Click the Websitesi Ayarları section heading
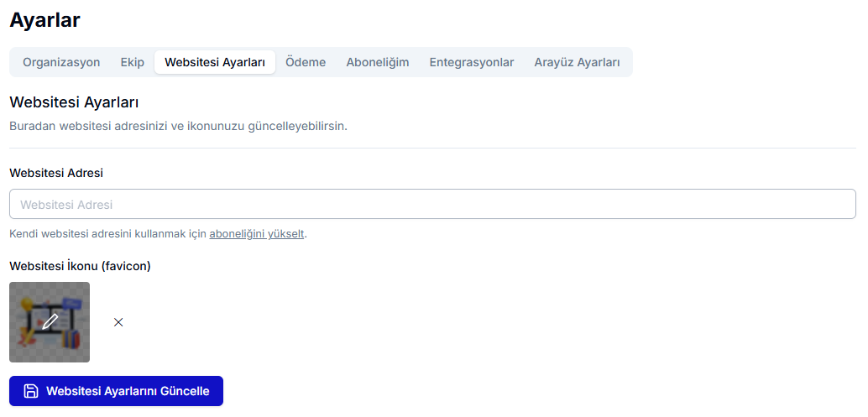The width and height of the screenshot is (868, 417). click(74, 102)
